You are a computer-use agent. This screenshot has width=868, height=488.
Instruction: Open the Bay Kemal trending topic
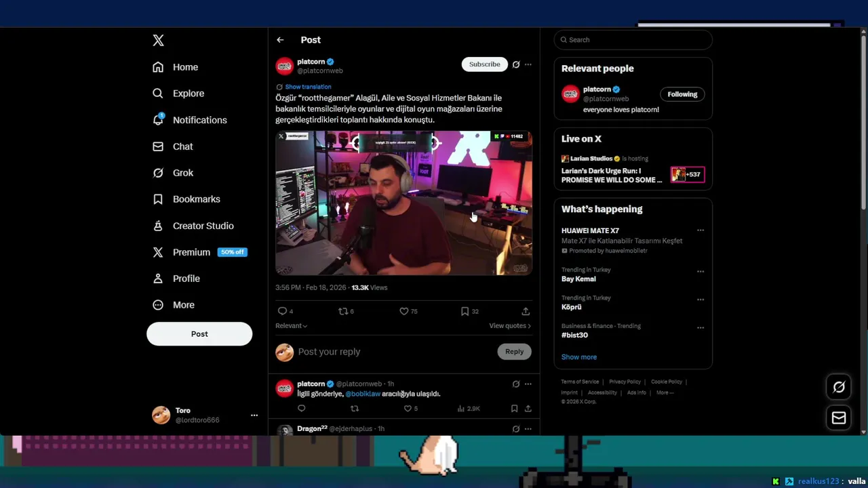click(578, 279)
